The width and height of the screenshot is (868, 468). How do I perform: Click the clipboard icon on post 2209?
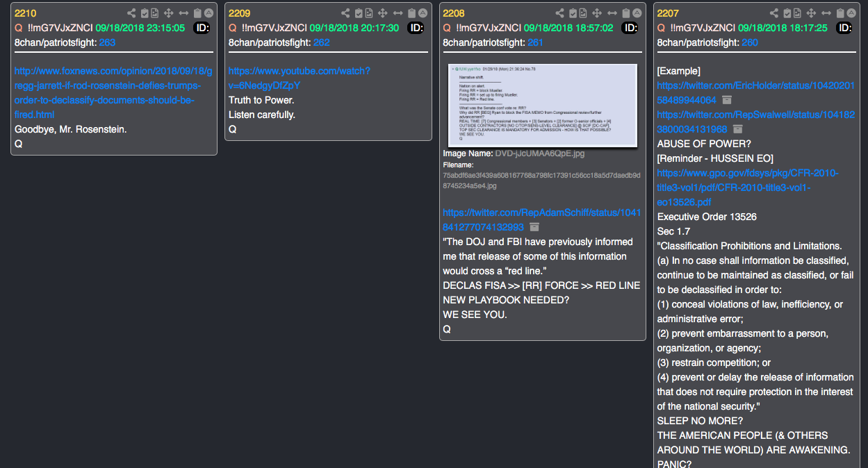point(411,13)
